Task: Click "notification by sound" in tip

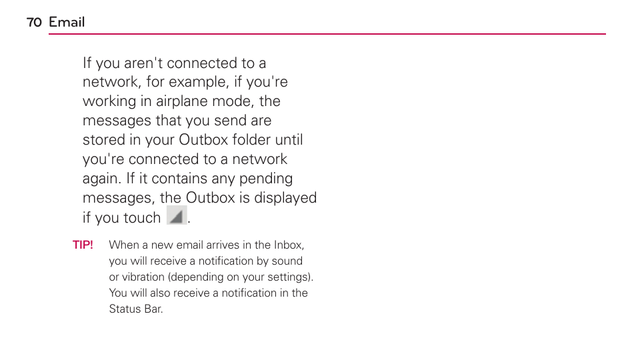Action: pyautogui.click(x=251, y=261)
